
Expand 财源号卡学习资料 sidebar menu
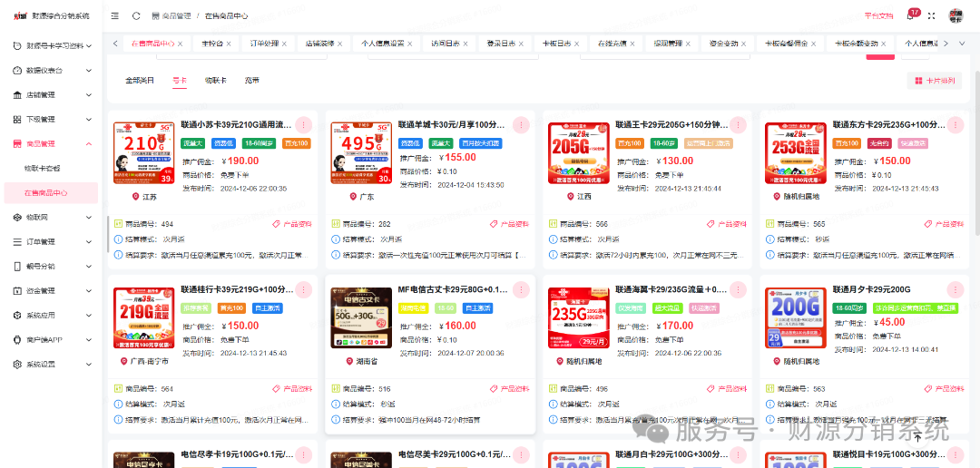(51, 46)
